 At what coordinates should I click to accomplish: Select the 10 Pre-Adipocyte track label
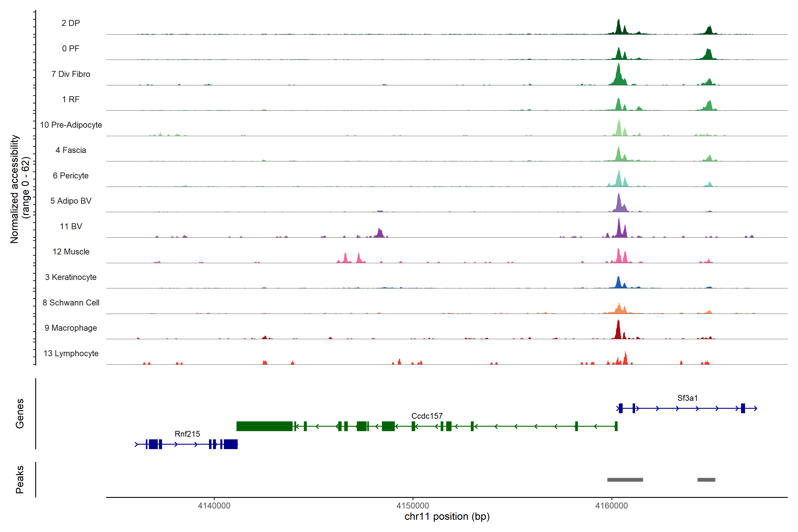pyautogui.click(x=70, y=125)
